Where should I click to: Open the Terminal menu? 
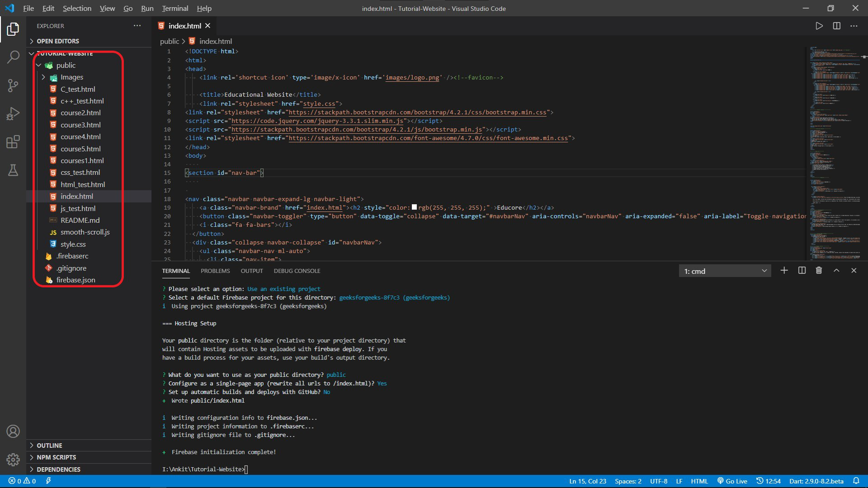[175, 8]
